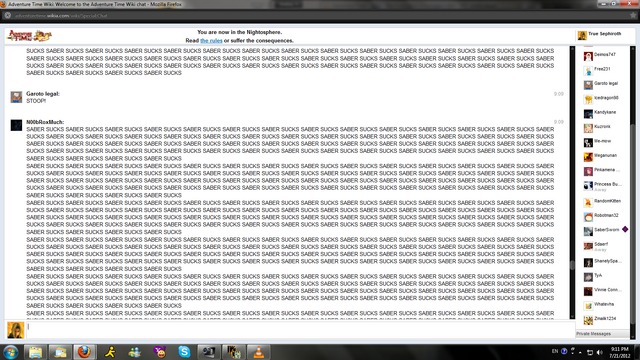Image resolution: width=640 pixels, height=360 pixels.
Task: Focus the chat message input box
Action: point(301,330)
